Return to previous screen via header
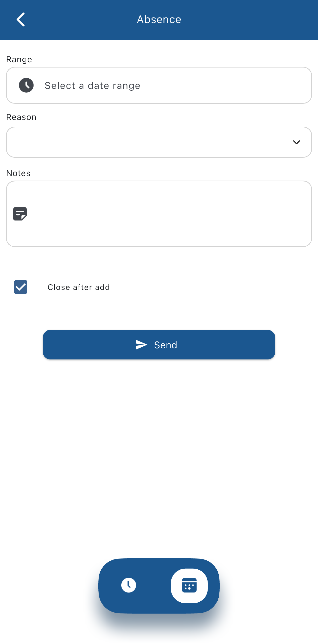Viewport: 318px width, 644px height. pos(21,19)
